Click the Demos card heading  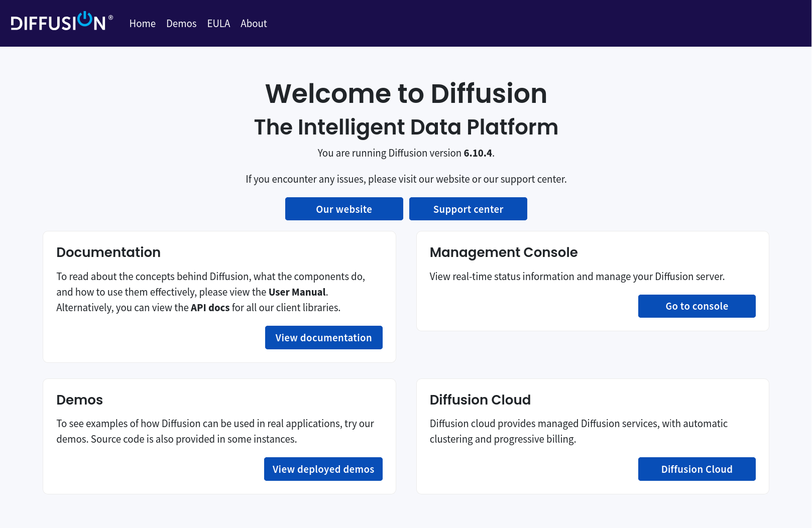pyautogui.click(x=79, y=400)
